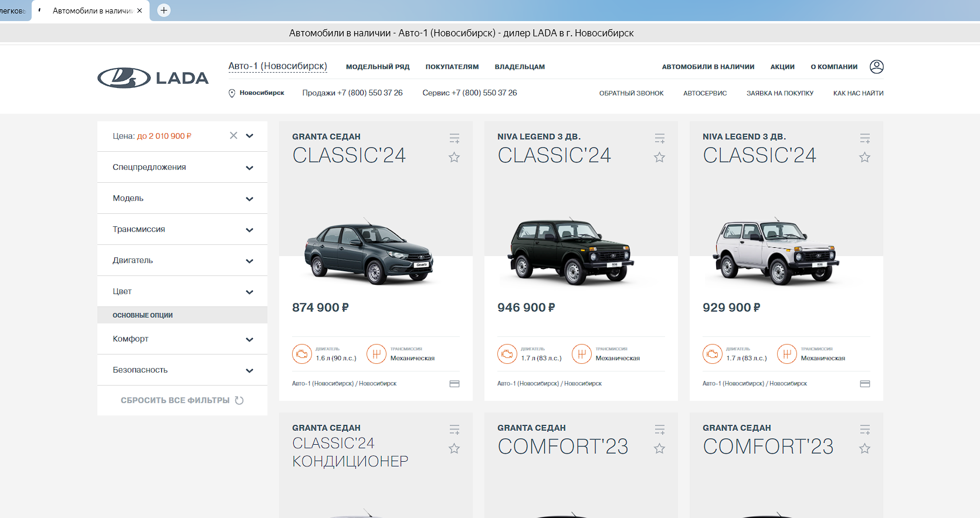Screen dimensions: 980x518
Task: Click the LADA logo
Action: (x=153, y=78)
